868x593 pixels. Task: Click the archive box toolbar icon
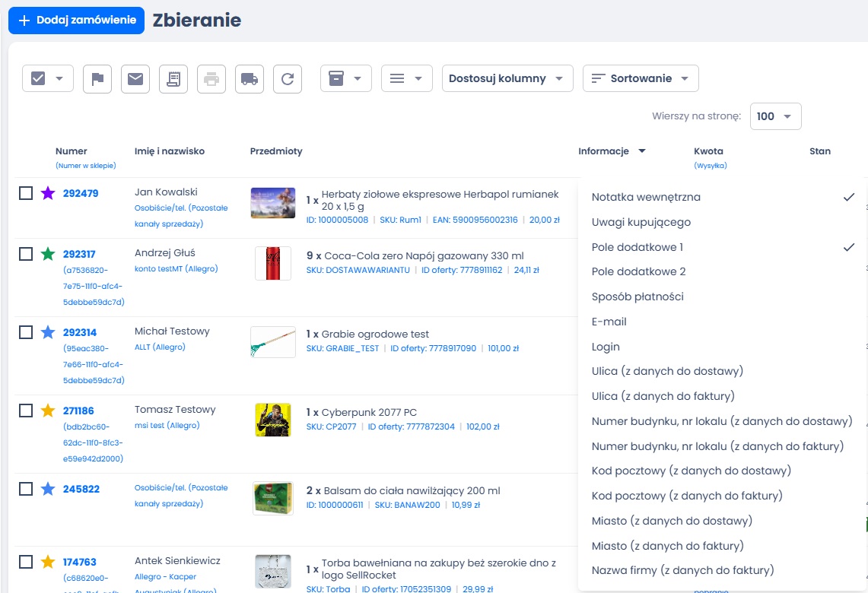pyautogui.click(x=336, y=78)
